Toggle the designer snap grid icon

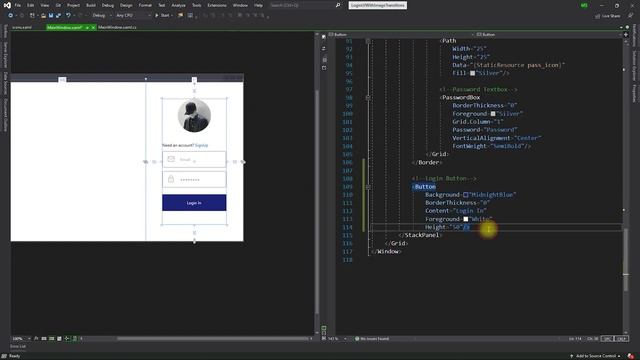[44, 339]
